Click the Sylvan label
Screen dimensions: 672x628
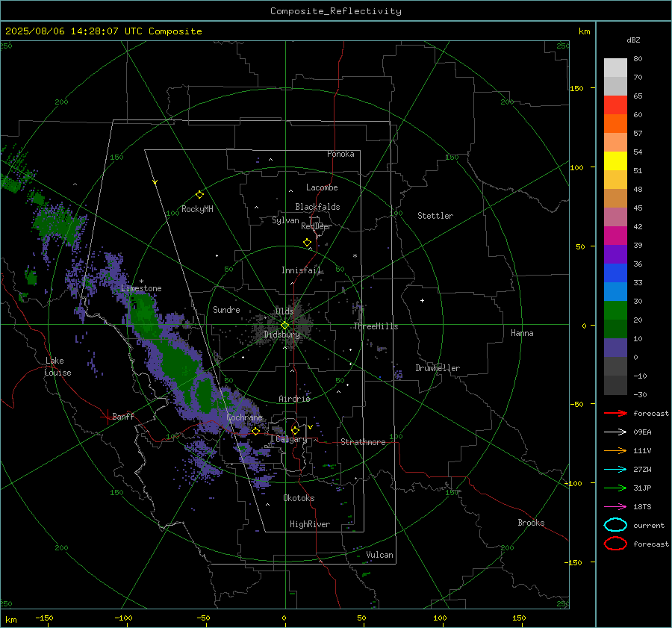(285, 220)
